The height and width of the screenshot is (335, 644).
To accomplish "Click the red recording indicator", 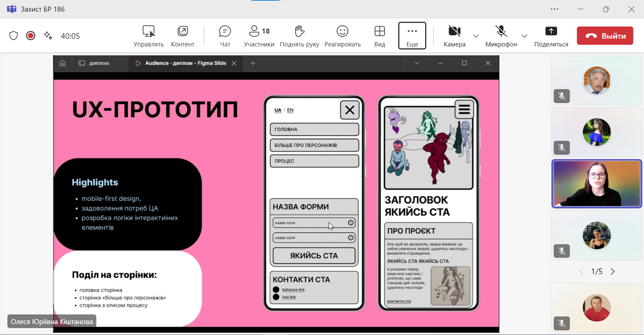I will pyautogui.click(x=31, y=36).
